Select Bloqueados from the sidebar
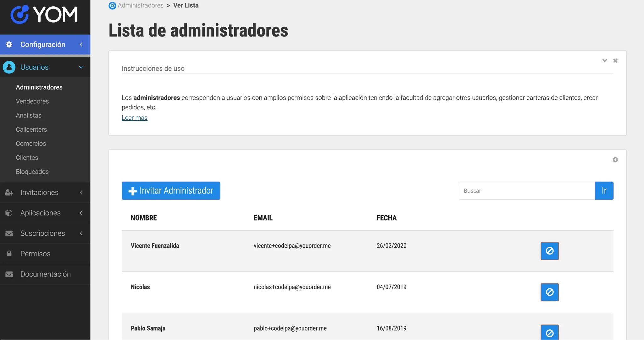 pos(32,172)
